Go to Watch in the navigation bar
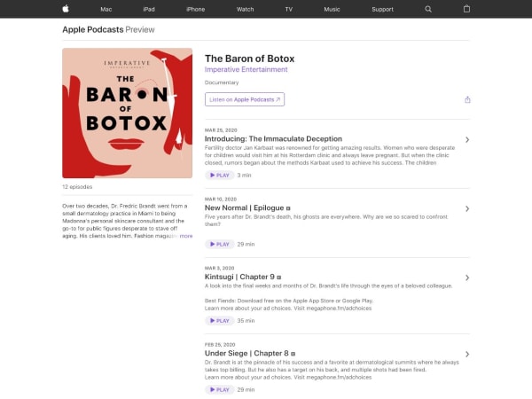This screenshot has height=399, width=532. click(x=245, y=9)
